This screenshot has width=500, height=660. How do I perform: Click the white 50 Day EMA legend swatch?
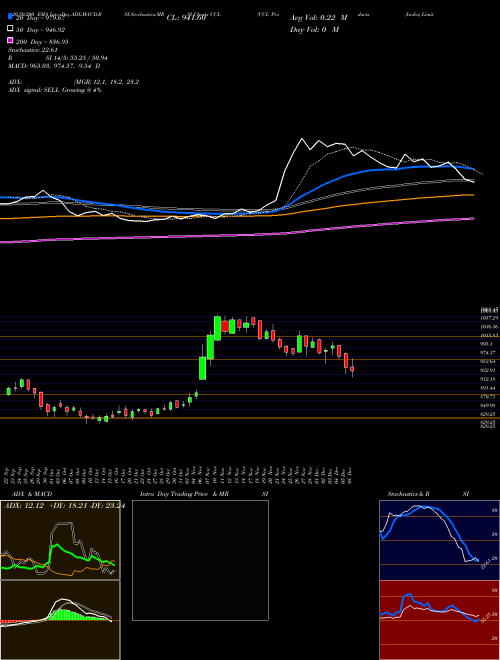click(10, 29)
